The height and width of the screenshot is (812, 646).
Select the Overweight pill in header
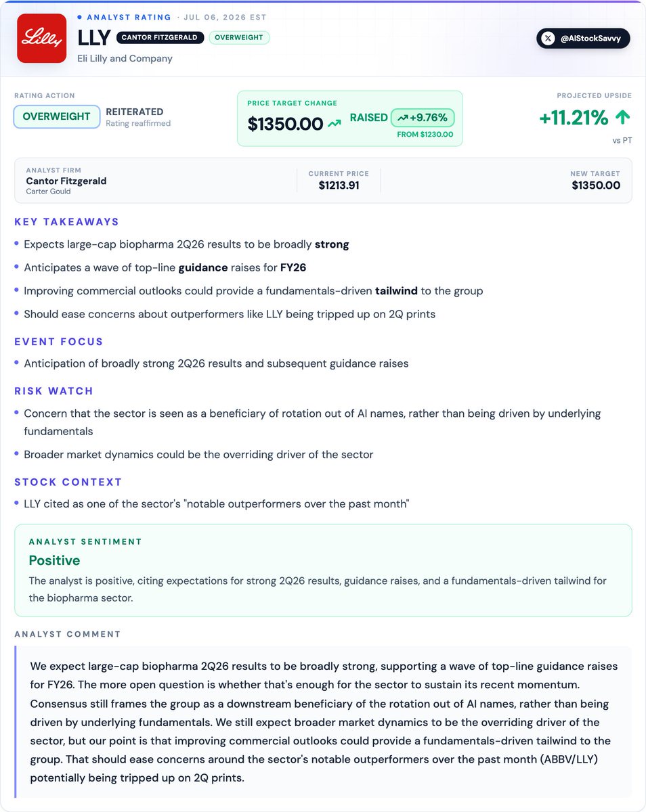239,38
